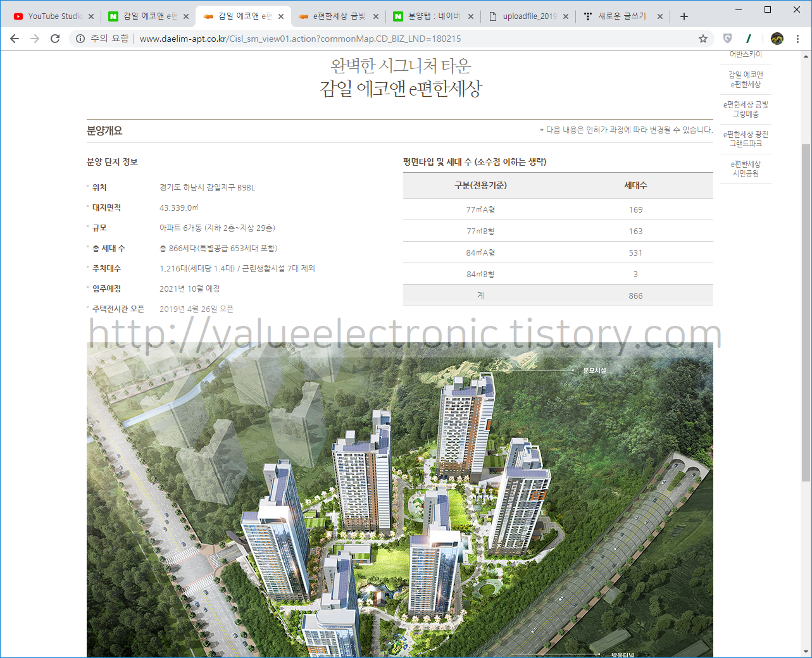This screenshot has height=658, width=812.
Task: Click the 총 866세대 households text
Action: point(218,248)
